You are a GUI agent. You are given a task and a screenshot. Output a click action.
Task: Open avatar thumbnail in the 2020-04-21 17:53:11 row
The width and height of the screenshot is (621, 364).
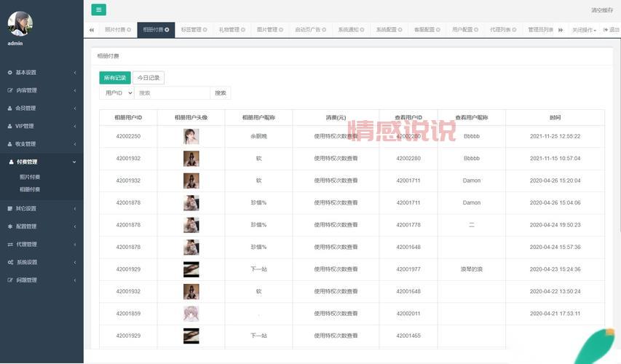click(x=191, y=314)
